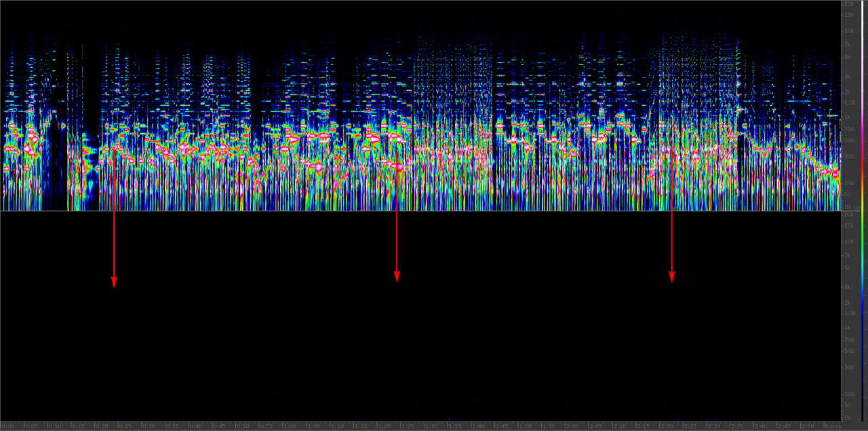Screen dimensions: 868x431
Task: Click the 300 label on the top channel's frequency scale
Action: [848, 156]
